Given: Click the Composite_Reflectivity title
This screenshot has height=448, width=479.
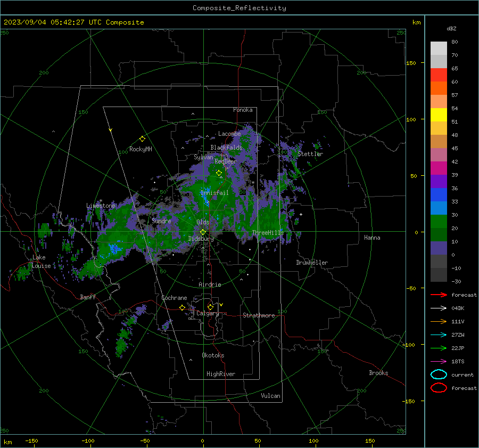Looking at the screenshot, I should (x=240, y=8).
